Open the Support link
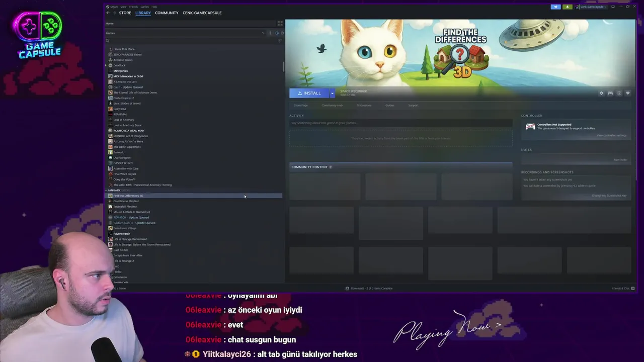This screenshot has width=644, height=362. [413, 105]
